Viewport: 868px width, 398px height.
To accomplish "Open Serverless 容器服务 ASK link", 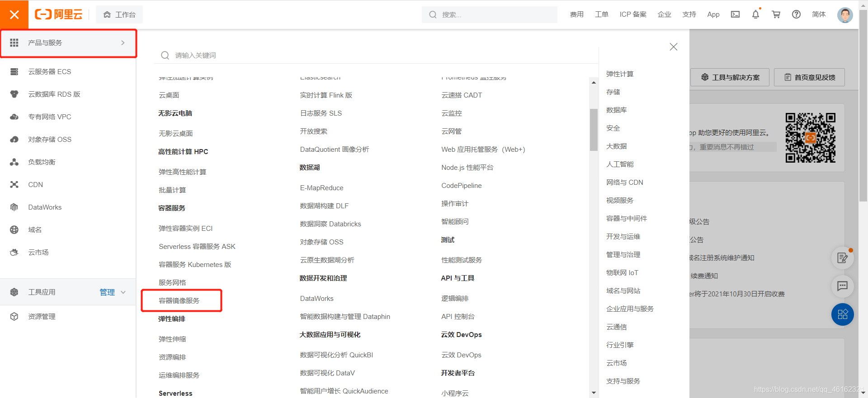I will tap(197, 247).
